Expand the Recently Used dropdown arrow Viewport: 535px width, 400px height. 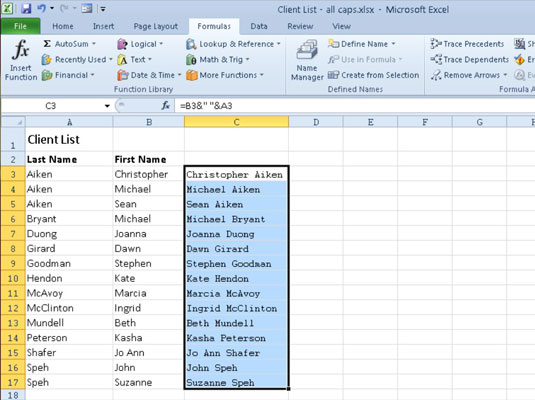coord(111,60)
